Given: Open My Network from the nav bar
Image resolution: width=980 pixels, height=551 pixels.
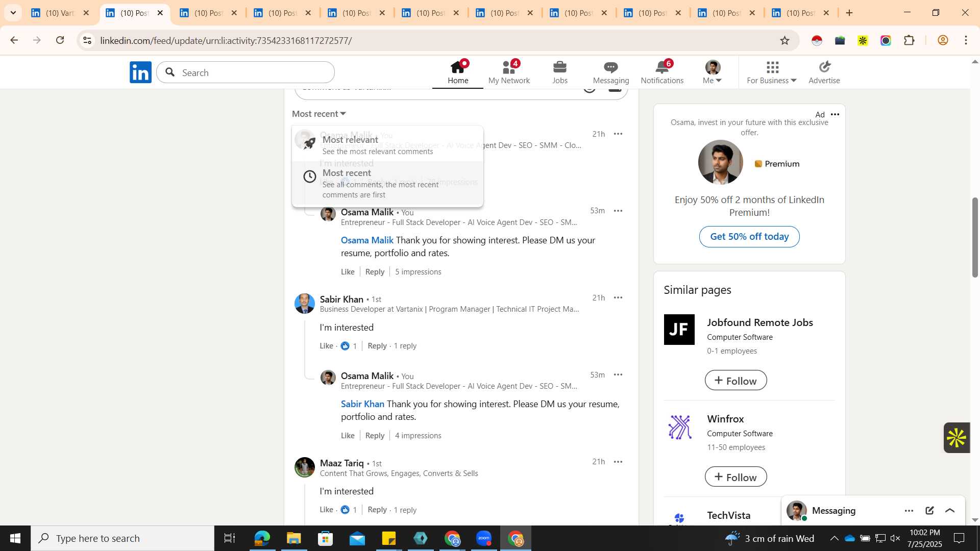Looking at the screenshot, I should click(509, 72).
